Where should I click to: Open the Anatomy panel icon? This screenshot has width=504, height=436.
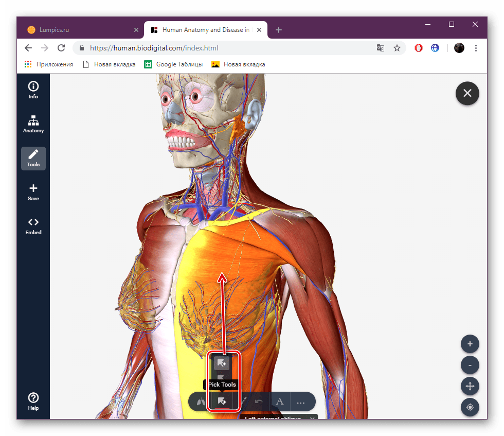33,124
